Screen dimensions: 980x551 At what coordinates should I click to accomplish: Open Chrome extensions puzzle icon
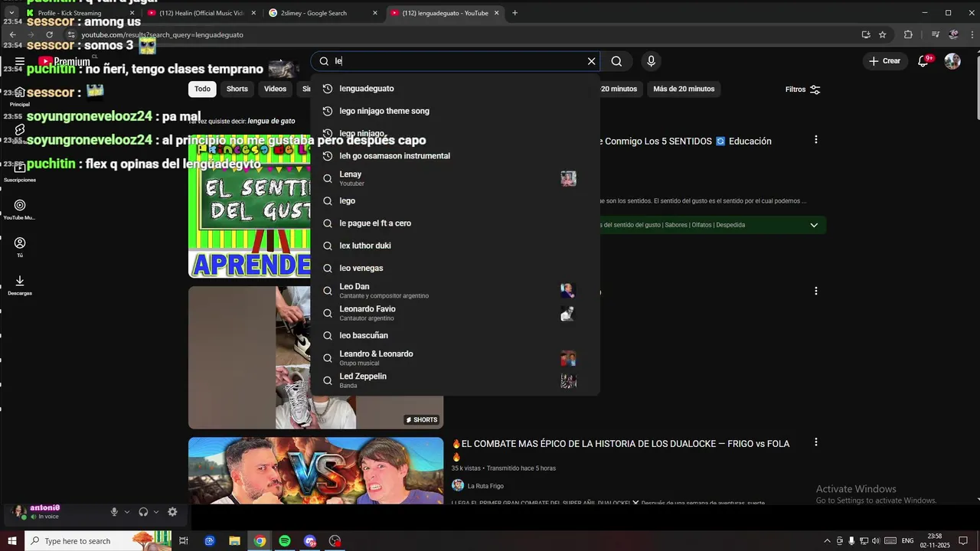pyautogui.click(x=908, y=34)
